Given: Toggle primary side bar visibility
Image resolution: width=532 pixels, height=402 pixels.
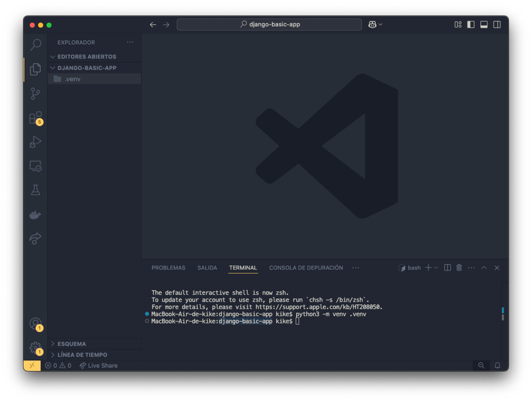Looking at the screenshot, I should 471,25.
